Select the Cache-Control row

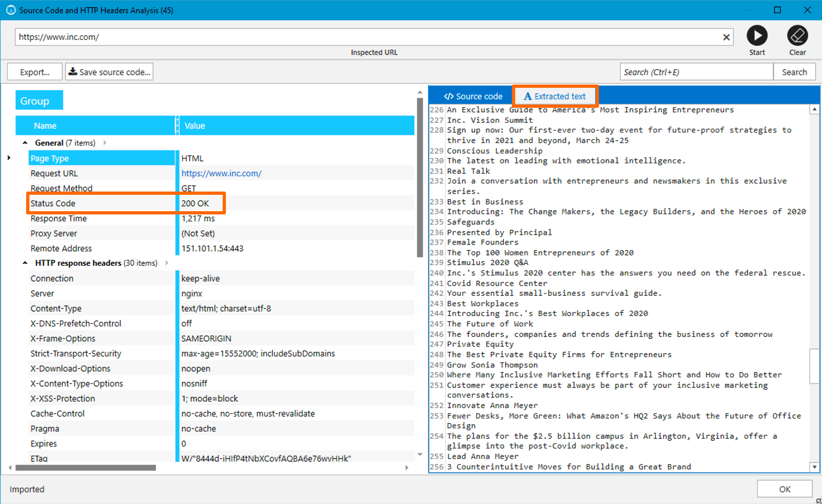[x=221, y=413]
